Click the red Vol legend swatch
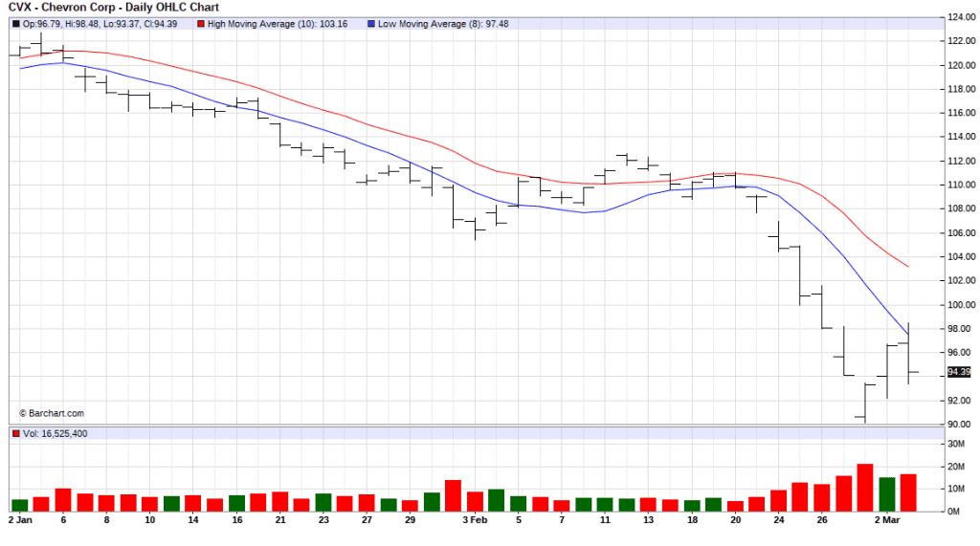This screenshot has height=546, width=980. tap(15, 433)
